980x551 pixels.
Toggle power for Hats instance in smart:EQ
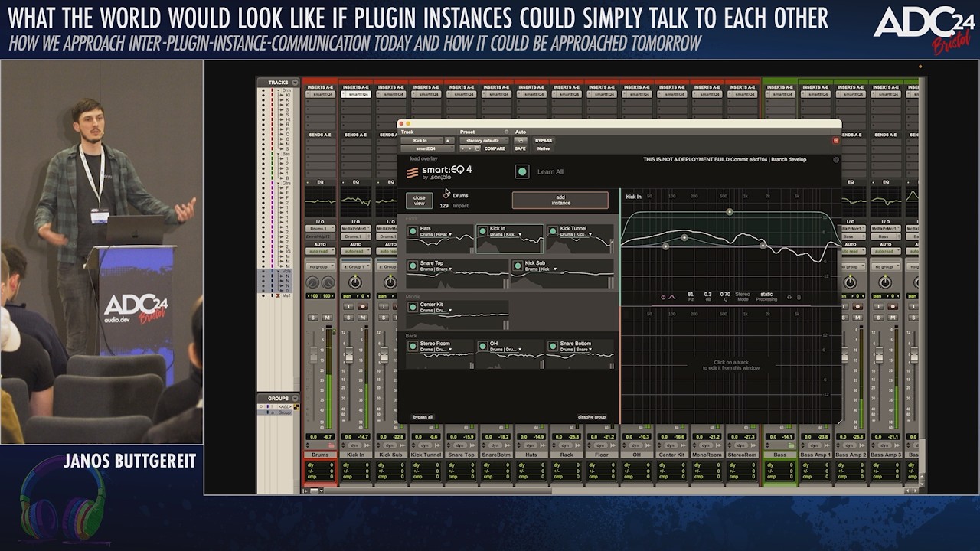point(413,230)
